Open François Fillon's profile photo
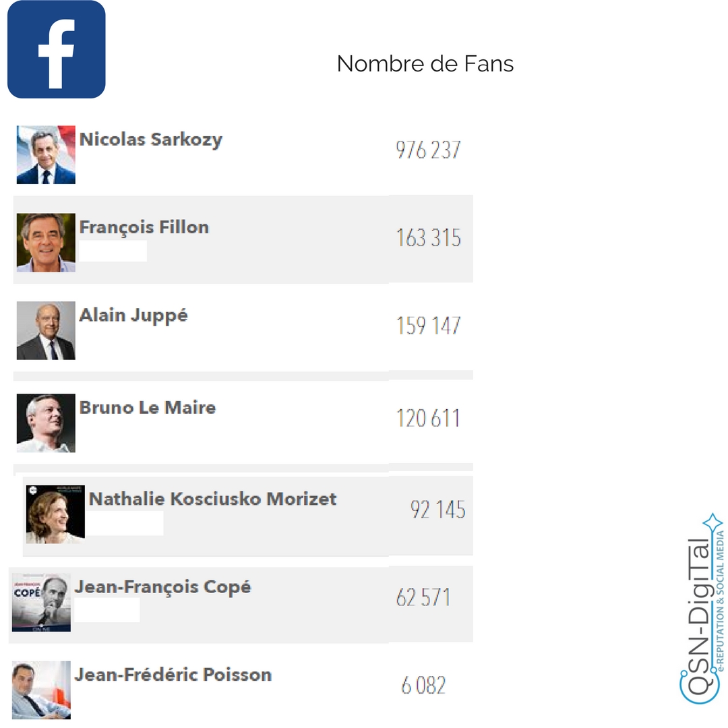This screenshot has width=728, height=728. 46,243
